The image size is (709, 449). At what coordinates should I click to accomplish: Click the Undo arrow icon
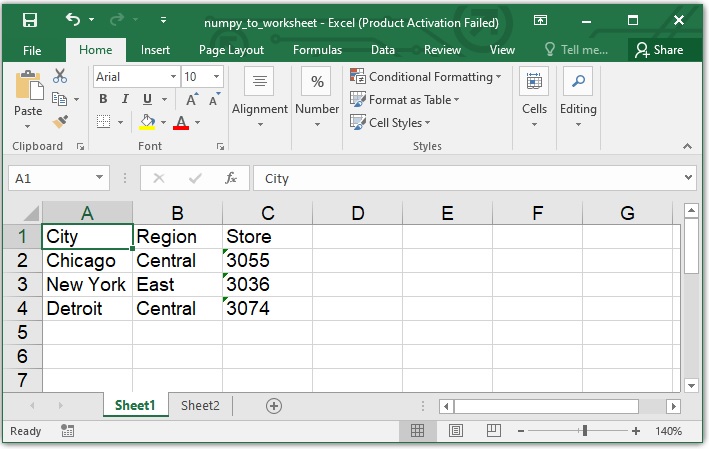pyautogui.click(x=73, y=20)
